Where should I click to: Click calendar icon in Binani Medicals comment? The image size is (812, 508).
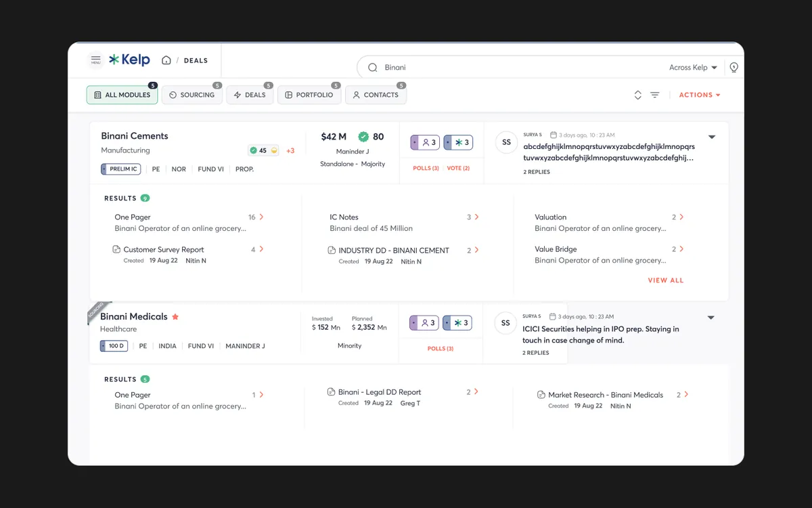pyautogui.click(x=554, y=316)
